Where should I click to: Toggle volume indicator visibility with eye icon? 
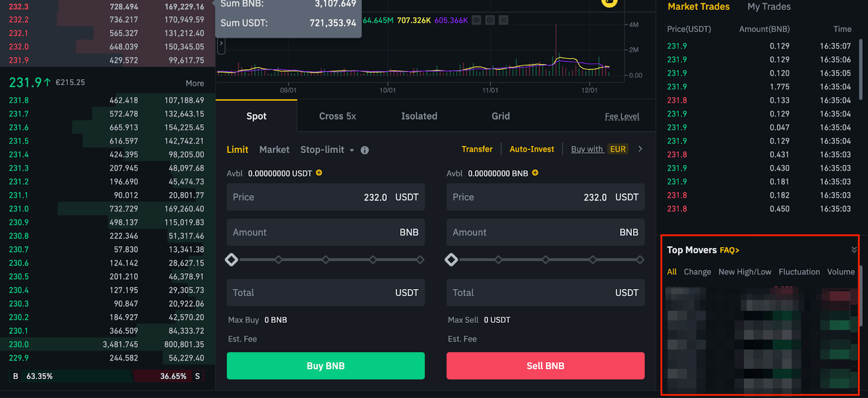pos(476,20)
